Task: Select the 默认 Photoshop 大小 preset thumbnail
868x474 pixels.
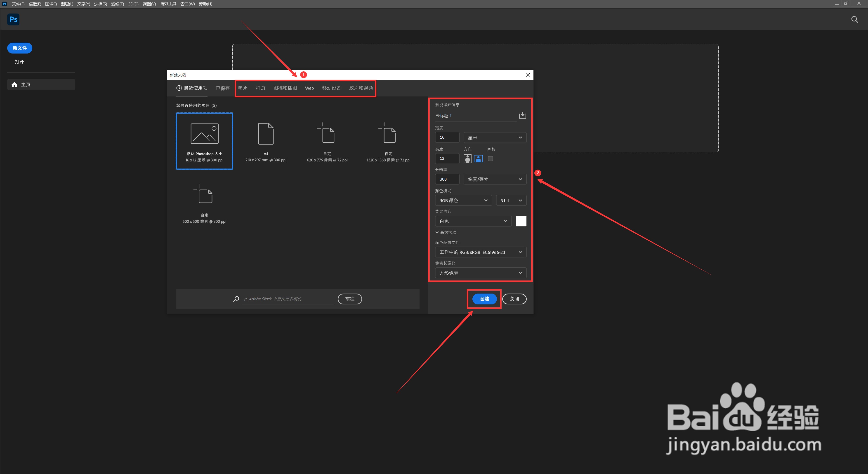Action: point(204,141)
